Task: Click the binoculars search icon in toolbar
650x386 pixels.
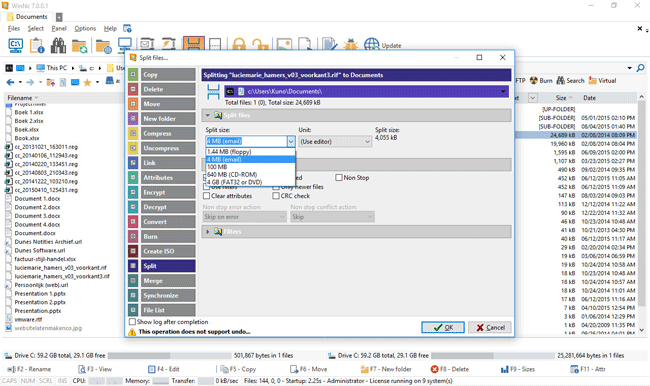Action: click(58, 45)
